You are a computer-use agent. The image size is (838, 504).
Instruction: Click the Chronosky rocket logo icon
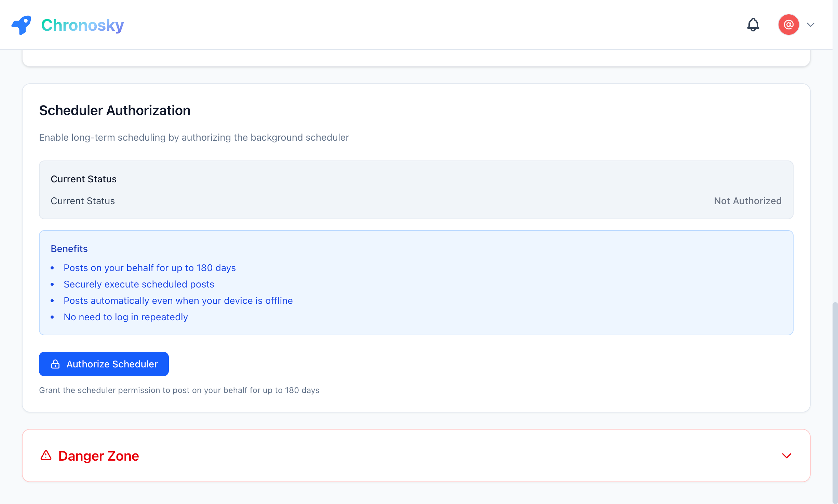coord(21,25)
